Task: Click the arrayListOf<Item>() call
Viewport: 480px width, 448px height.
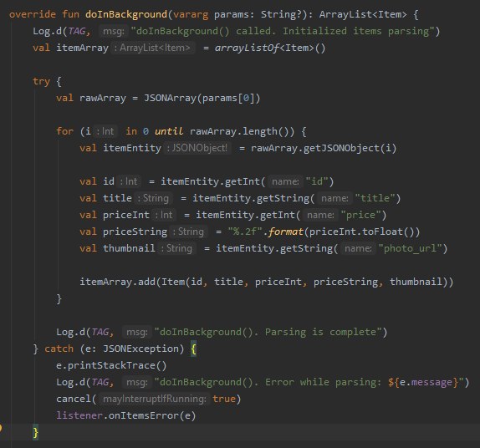Action: pyautogui.click(x=270, y=48)
